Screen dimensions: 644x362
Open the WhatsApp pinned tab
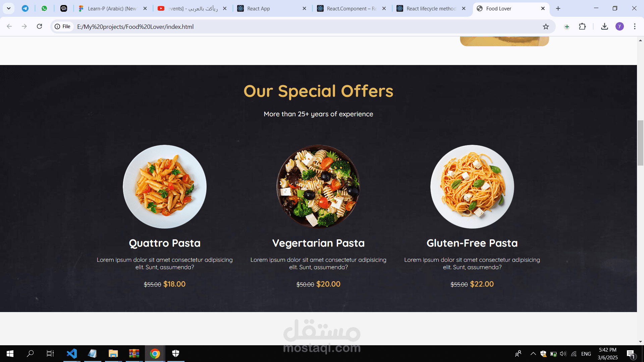click(44, 8)
